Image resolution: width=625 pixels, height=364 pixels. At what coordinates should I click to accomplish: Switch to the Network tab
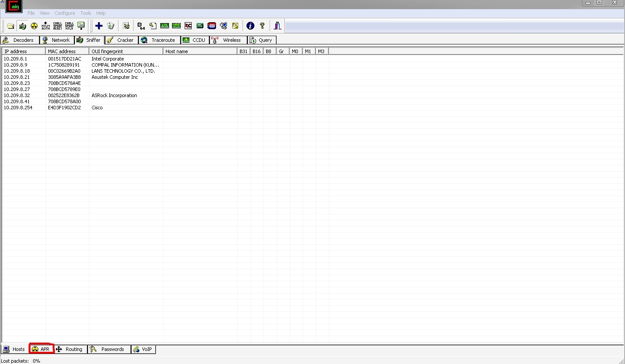(x=57, y=40)
